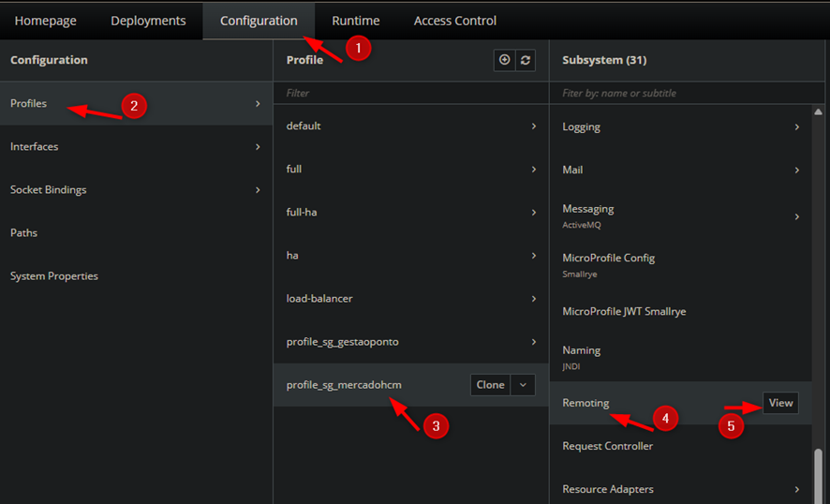
Task: Open System Properties in Configuration
Action: coord(54,276)
